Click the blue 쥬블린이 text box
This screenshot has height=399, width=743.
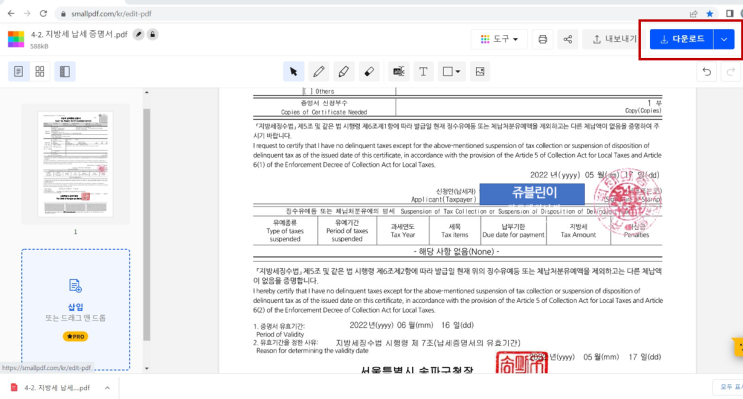pos(532,194)
